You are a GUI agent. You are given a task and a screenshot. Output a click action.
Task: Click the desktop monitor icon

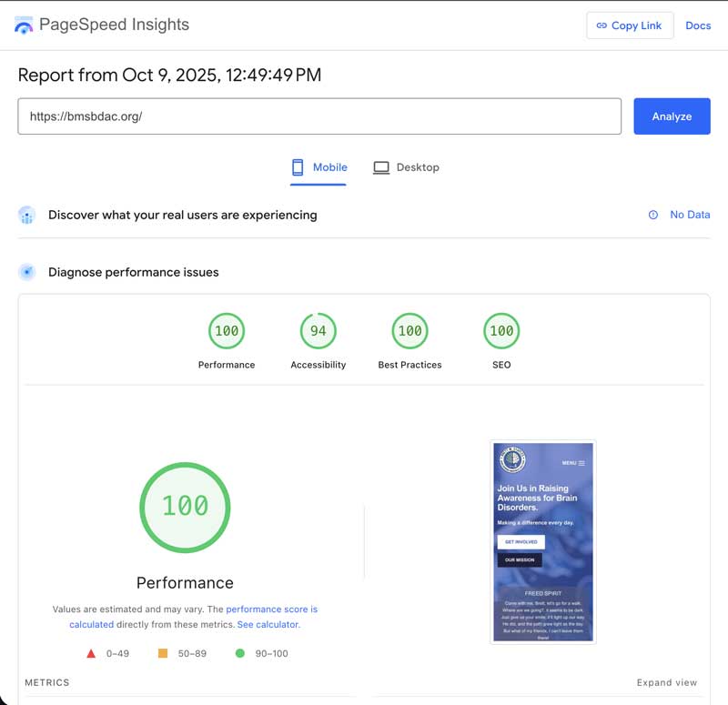[381, 167]
